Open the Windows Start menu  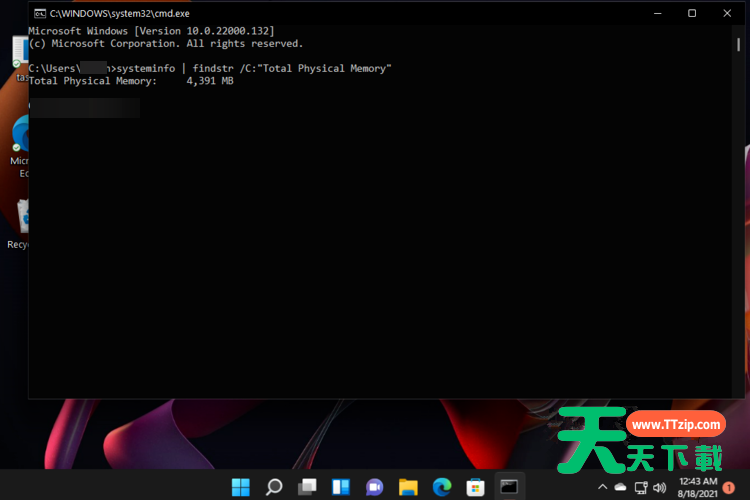pos(241,487)
